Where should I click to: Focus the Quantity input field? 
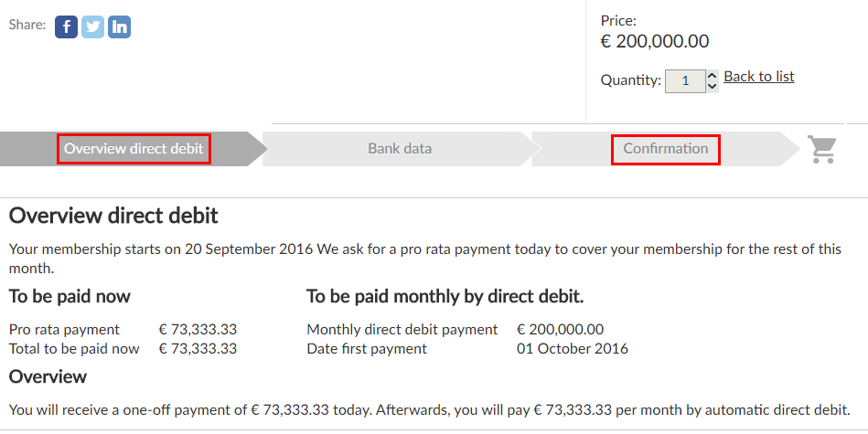(685, 81)
